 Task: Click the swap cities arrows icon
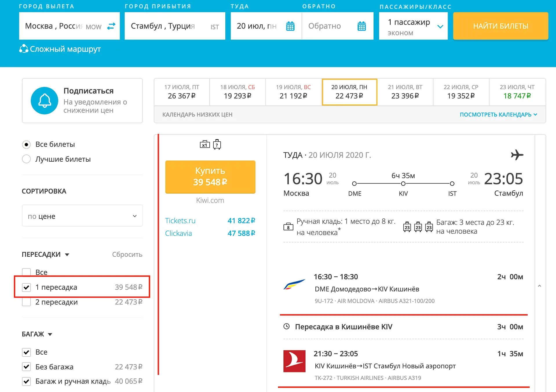coord(111,26)
